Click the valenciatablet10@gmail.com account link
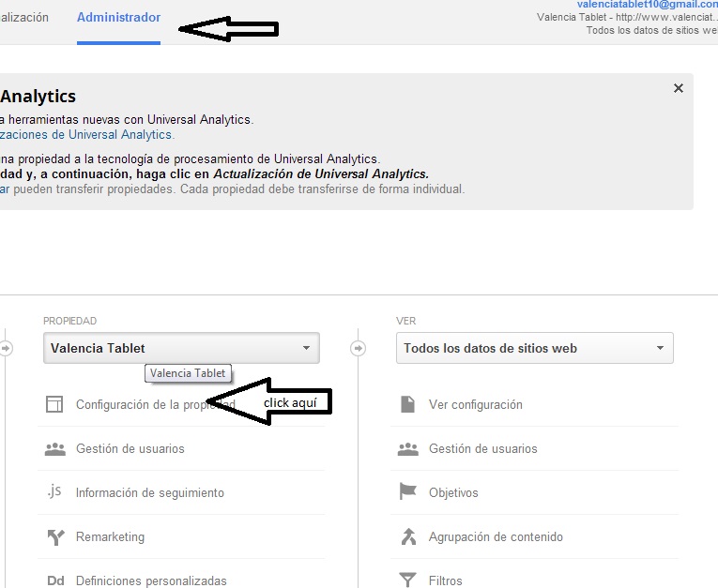The width and height of the screenshot is (718, 588). click(647, 5)
